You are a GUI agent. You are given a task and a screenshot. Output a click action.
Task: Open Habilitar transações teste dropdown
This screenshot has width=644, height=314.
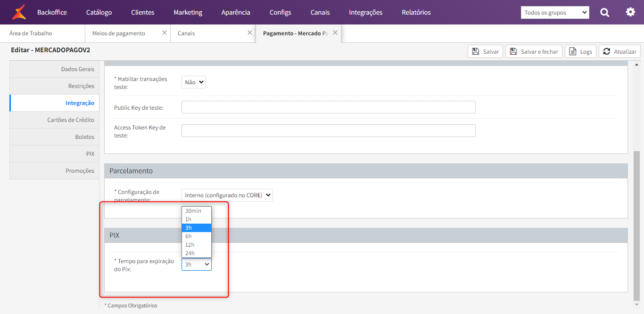point(194,82)
